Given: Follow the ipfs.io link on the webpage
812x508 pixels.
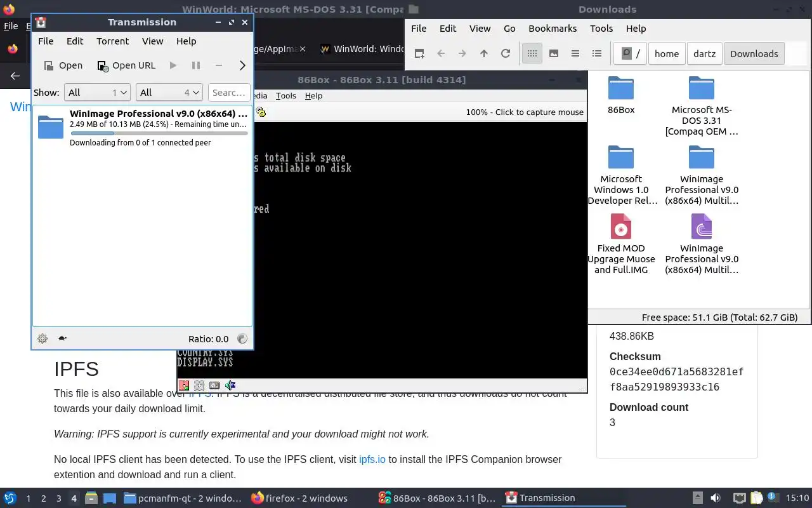Looking at the screenshot, I should pos(372,459).
